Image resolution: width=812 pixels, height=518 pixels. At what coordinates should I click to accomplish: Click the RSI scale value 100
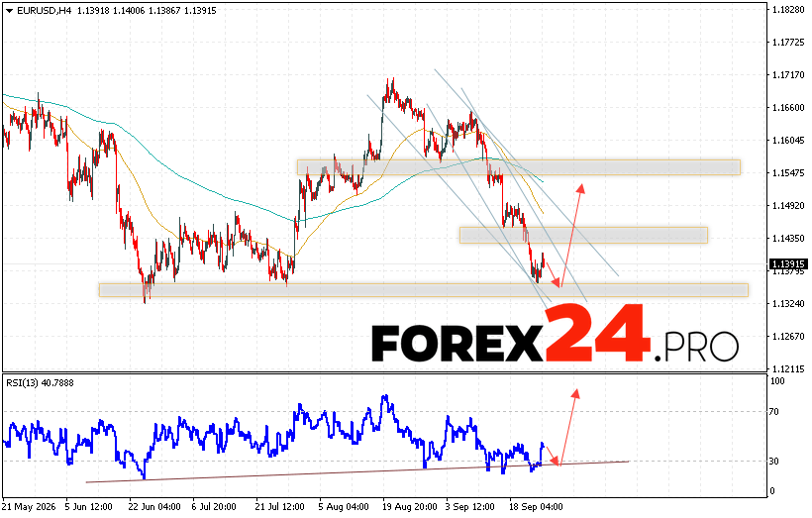click(x=777, y=381)
